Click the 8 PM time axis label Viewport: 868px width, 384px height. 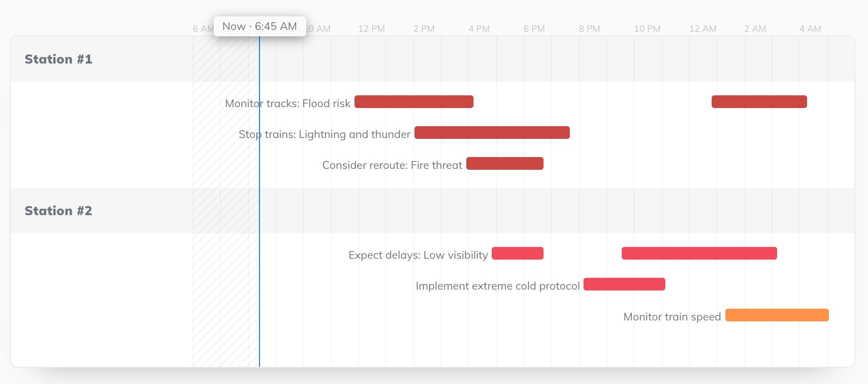[589, 29]
